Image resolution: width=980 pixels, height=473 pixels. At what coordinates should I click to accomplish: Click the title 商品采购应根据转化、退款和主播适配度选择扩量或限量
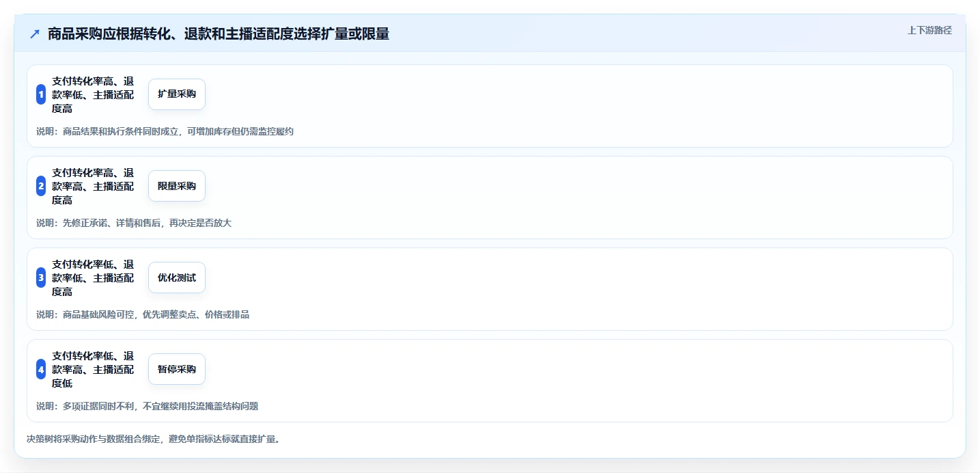(219, 34)
